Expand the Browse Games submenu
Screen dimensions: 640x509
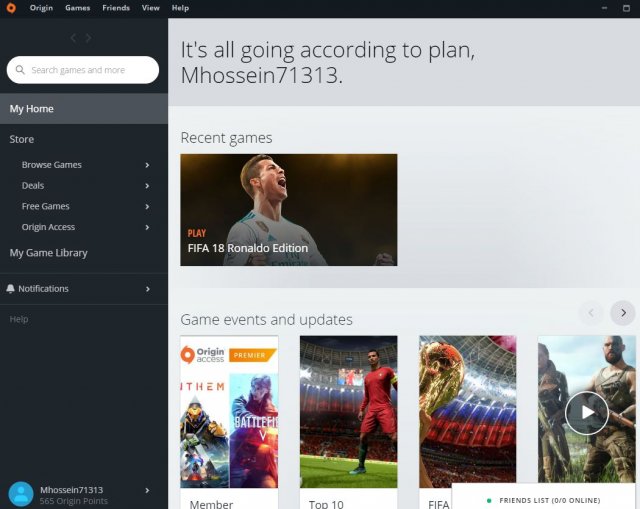[147, 165]
